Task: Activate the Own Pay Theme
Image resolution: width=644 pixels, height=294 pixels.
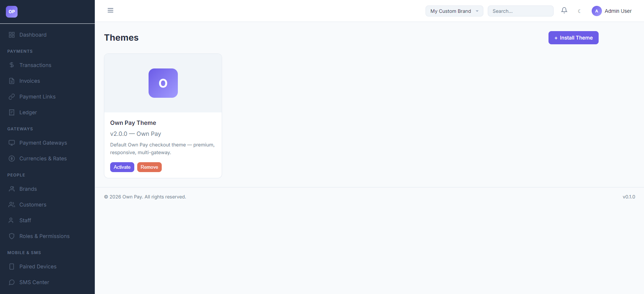Action: click(x=122, y=167)
